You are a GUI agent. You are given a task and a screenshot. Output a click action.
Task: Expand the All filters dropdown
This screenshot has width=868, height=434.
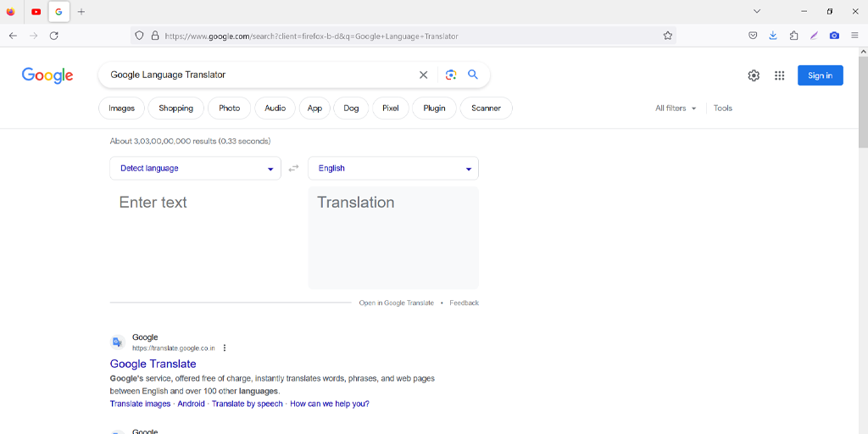(676, 108)
